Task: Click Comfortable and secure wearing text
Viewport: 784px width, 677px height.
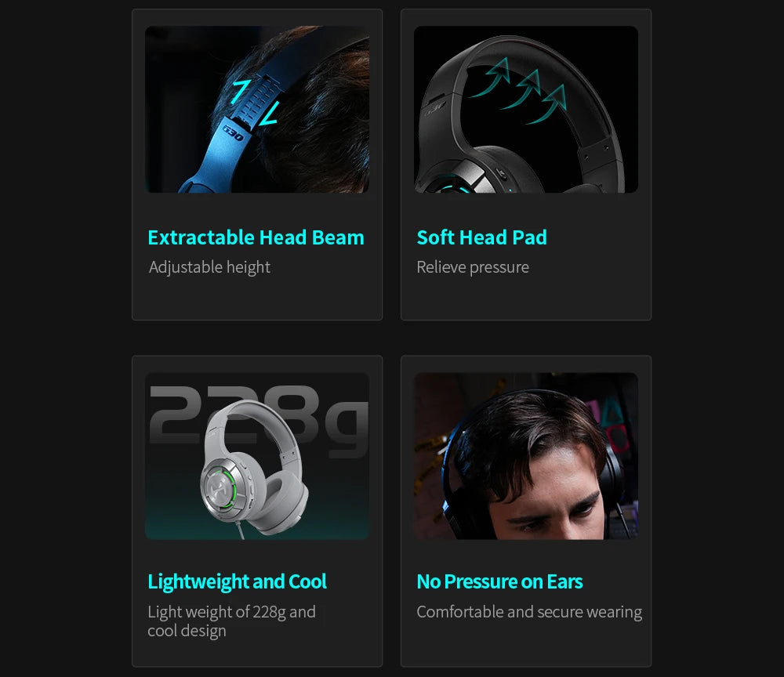Action: [529, 612]
